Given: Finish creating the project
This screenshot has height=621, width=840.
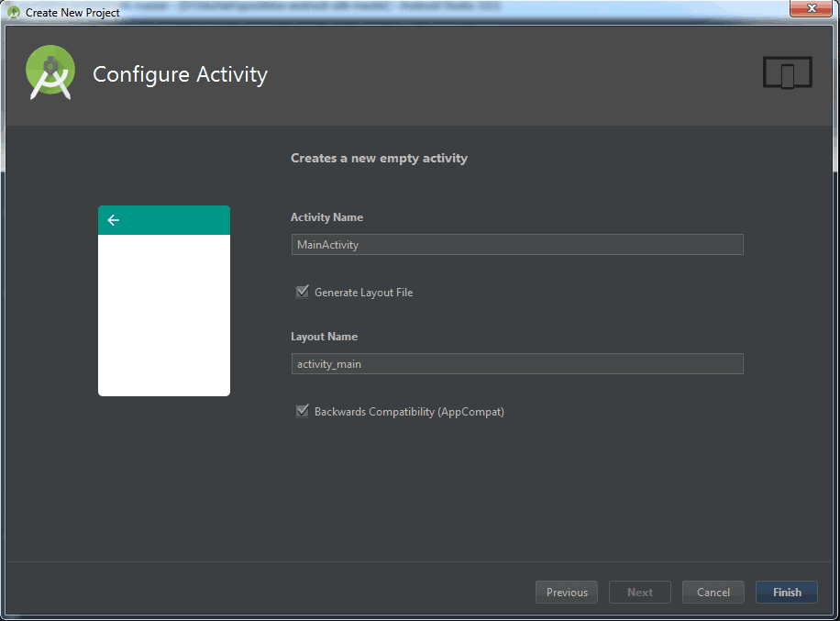Looking at the screenshot, I should tap(787, 592).
